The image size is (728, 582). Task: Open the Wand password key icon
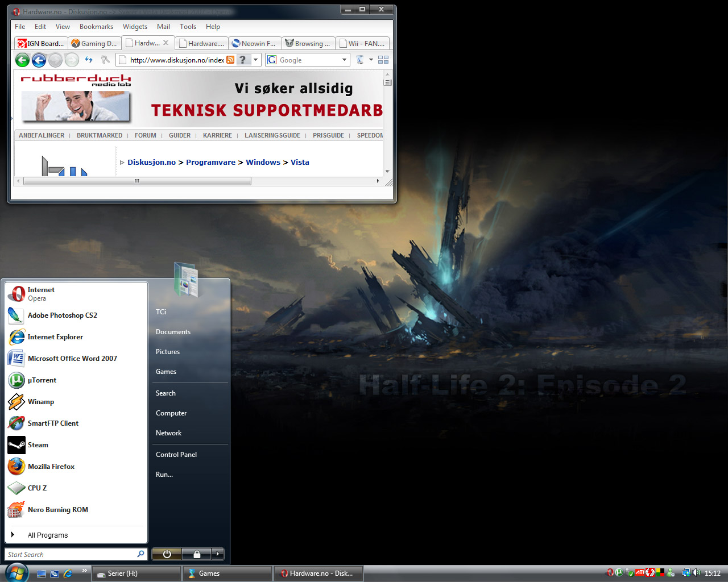pyautogui.click(x=105, y=59)
